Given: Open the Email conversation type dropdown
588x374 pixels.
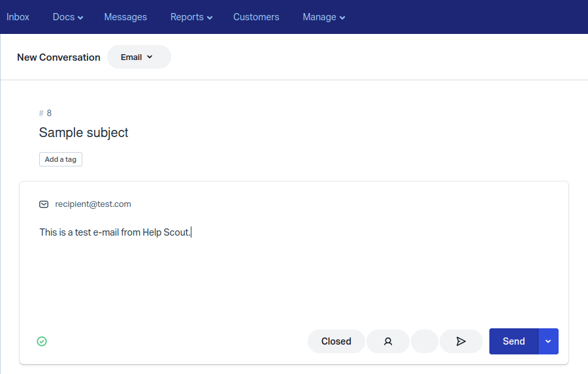Looking at the screenshot, I should (x=139, y=57).
